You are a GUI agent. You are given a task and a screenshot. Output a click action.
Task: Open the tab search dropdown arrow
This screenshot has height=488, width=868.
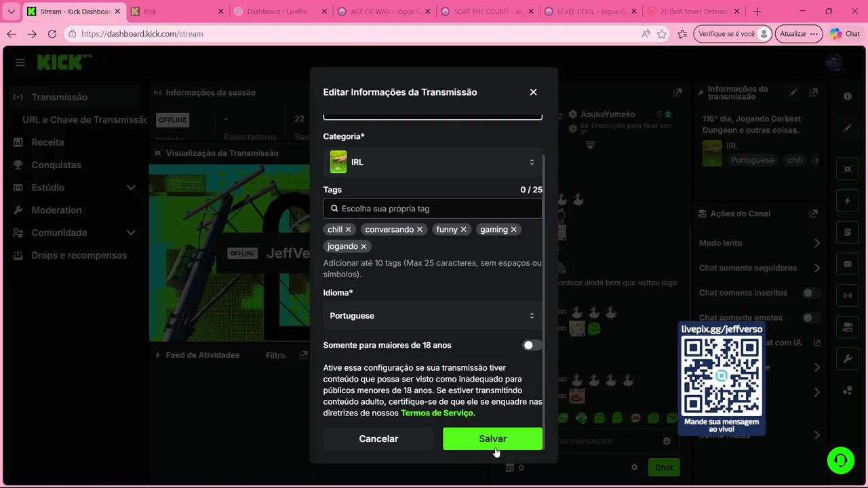(12, 12)
